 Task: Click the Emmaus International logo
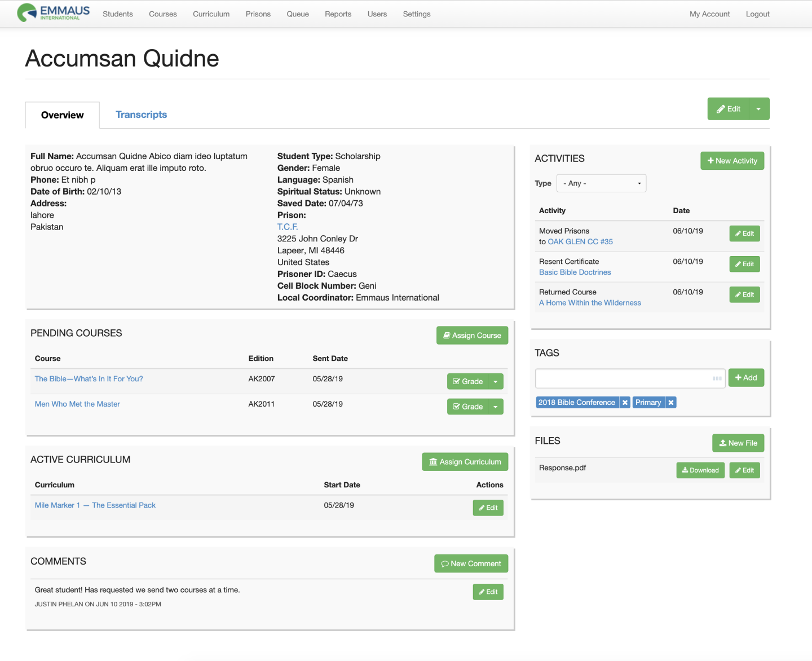click(x=54, y=12)
